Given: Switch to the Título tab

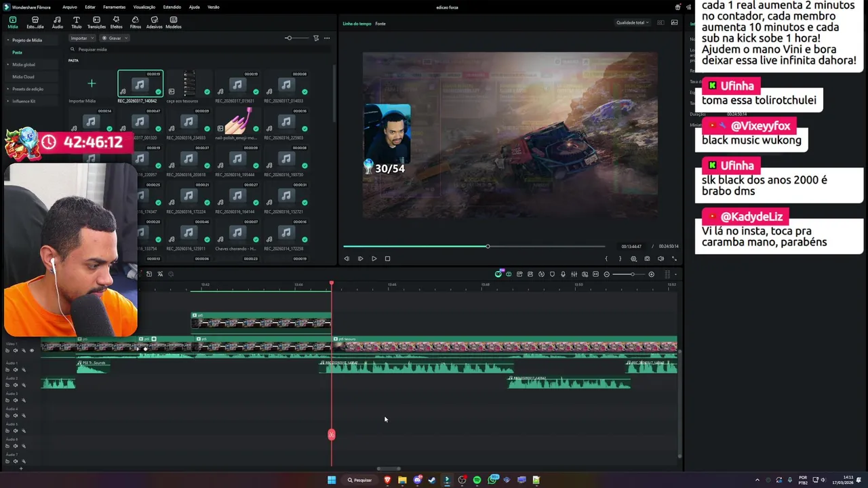Looking at the screenshot, I should click(76, 22).
